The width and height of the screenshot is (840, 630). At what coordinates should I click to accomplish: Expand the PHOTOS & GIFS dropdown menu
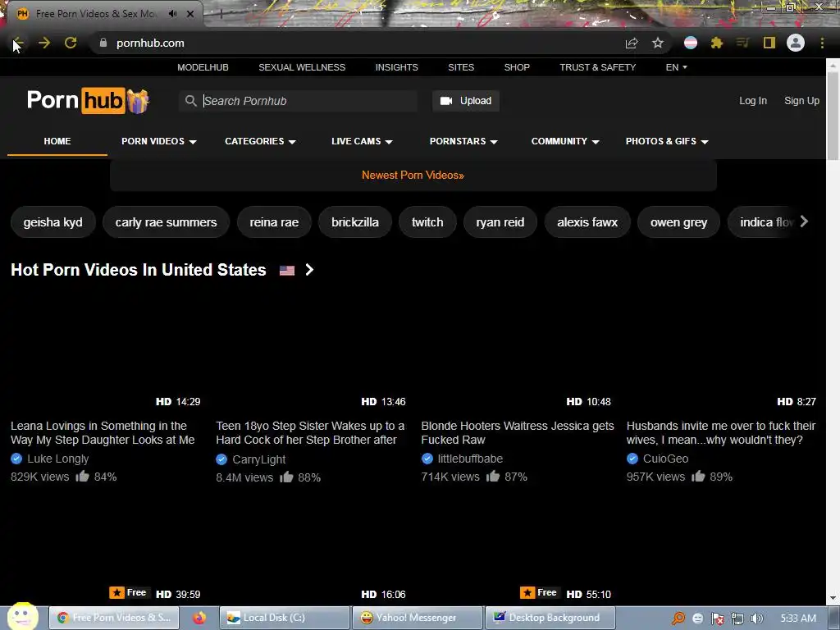tap(667, 141)
